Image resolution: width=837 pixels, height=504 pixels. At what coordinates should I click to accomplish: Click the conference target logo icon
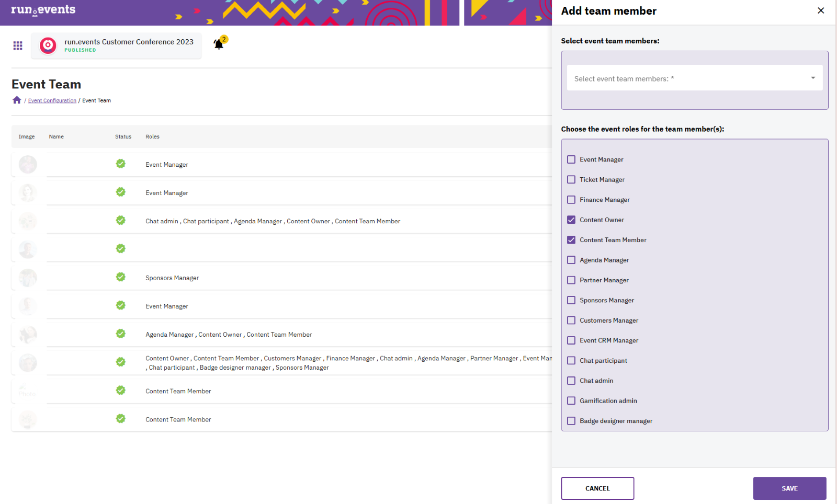pos(48,45)
